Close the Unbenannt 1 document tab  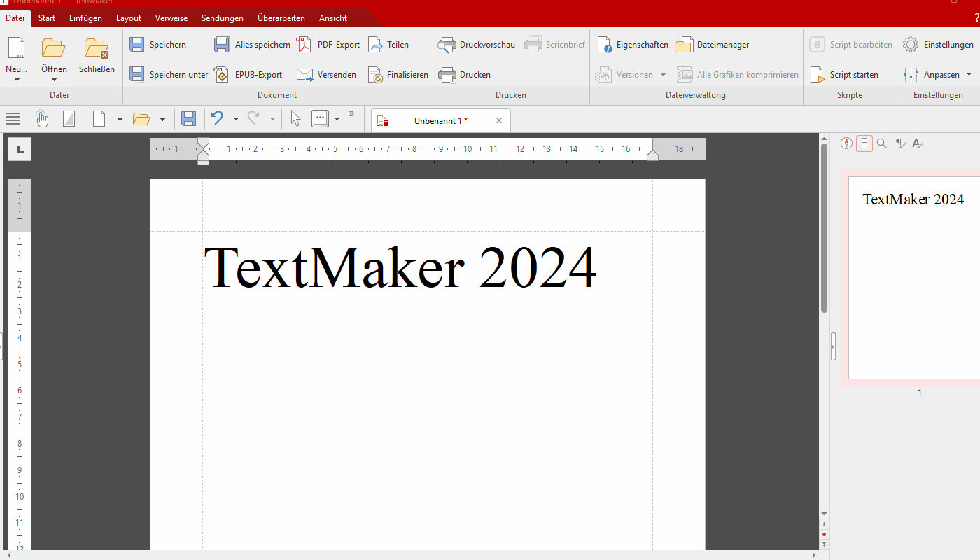tap(499, 120)
